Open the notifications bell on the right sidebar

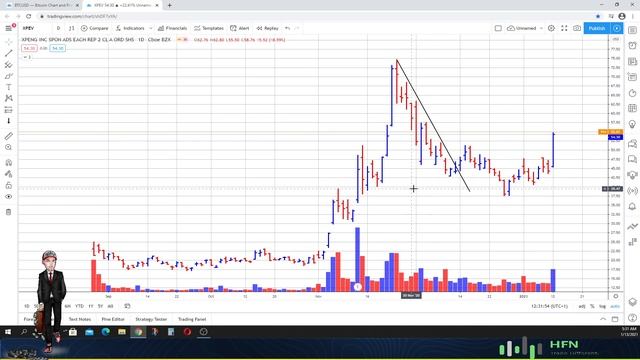click(632, 206)
